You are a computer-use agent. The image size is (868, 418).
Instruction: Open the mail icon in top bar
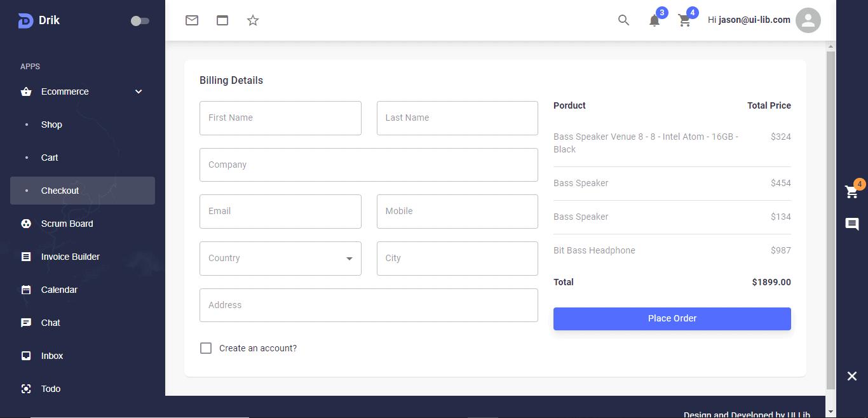pos(192,20)
